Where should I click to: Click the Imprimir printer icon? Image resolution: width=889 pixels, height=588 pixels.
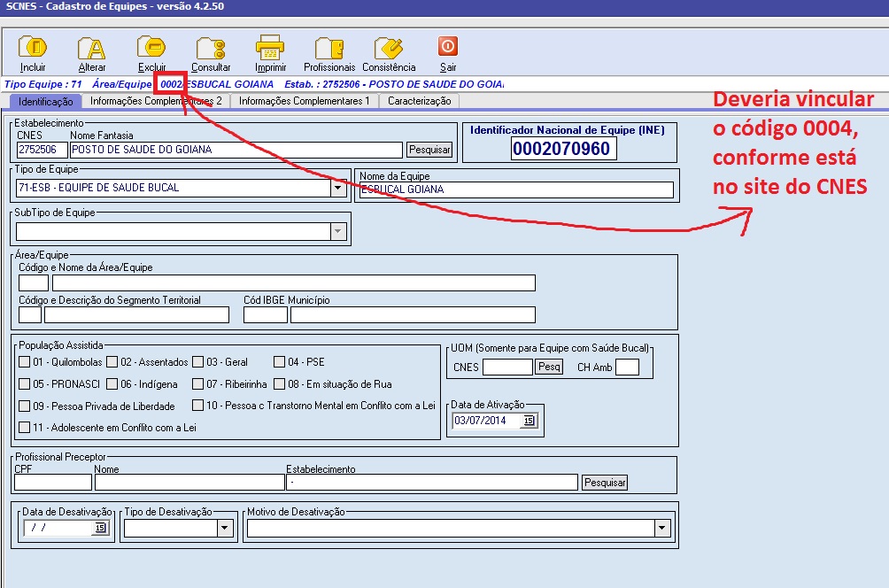270,48
